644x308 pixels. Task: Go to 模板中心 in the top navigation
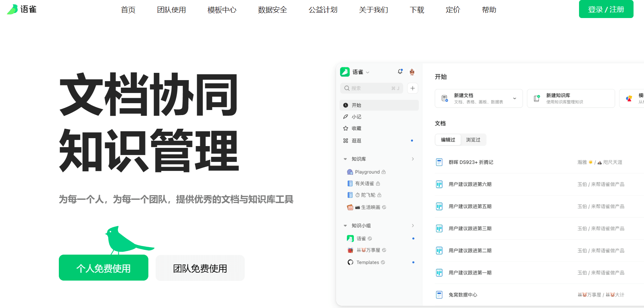tap(222, 10)
